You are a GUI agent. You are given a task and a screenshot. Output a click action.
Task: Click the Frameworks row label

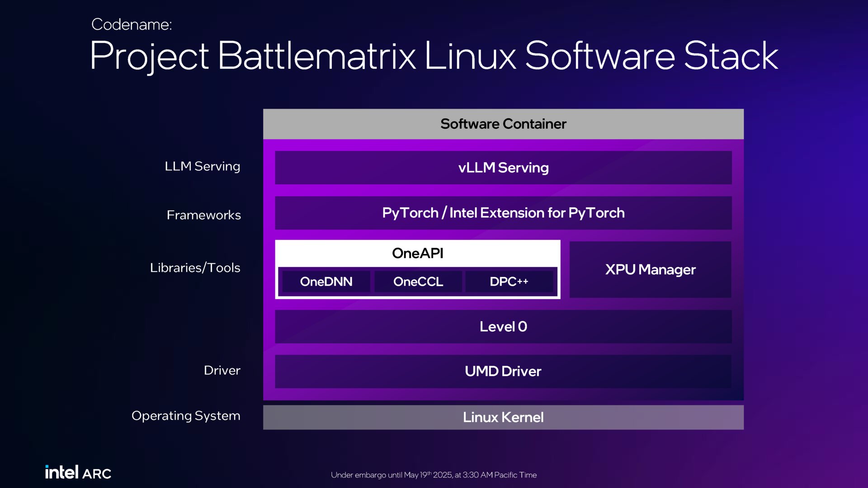(203, 215)
